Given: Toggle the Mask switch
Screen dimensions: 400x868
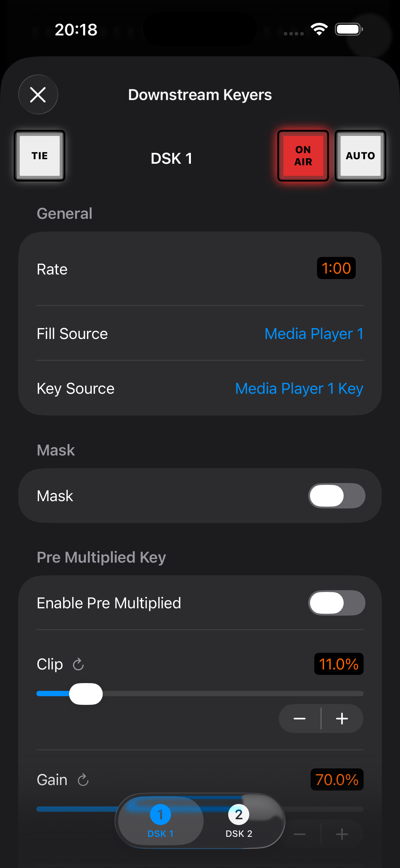Looking at the screenshot, I should [x=336, y=496].
